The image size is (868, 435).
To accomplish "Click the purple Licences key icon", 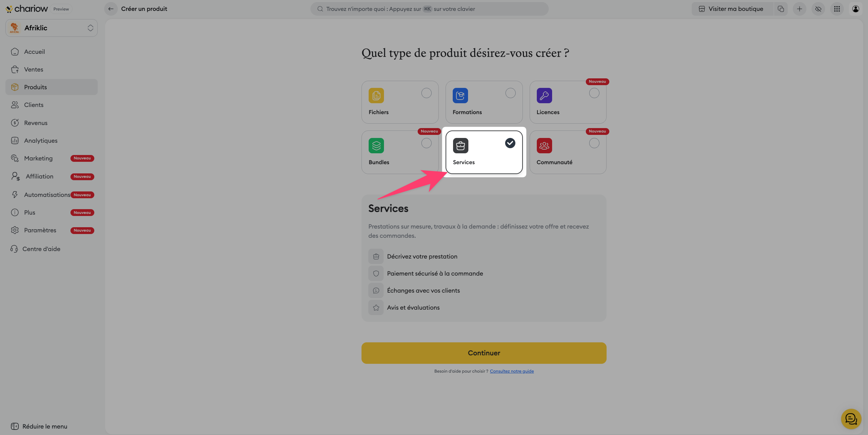I will pyautogui.click(x=544, y=96).
